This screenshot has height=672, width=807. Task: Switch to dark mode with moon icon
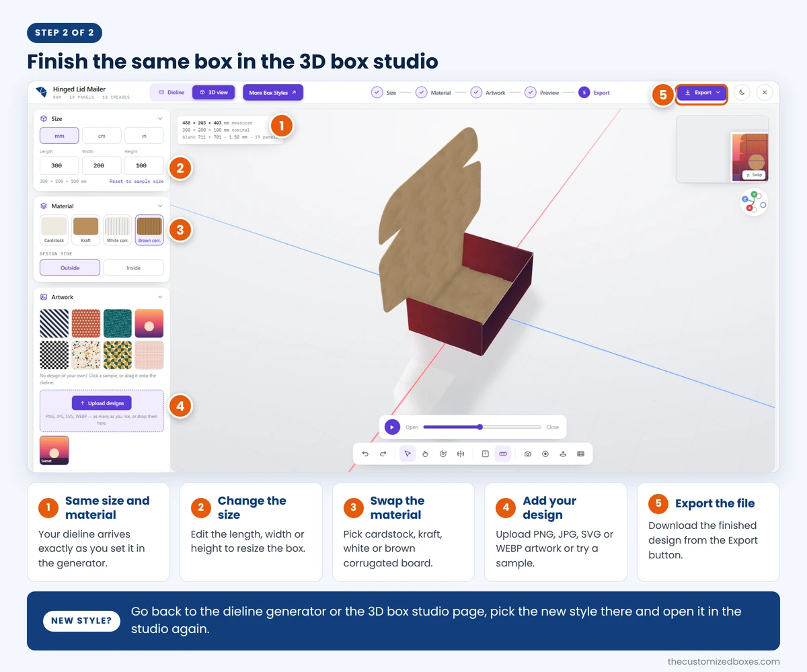[742, 92]
